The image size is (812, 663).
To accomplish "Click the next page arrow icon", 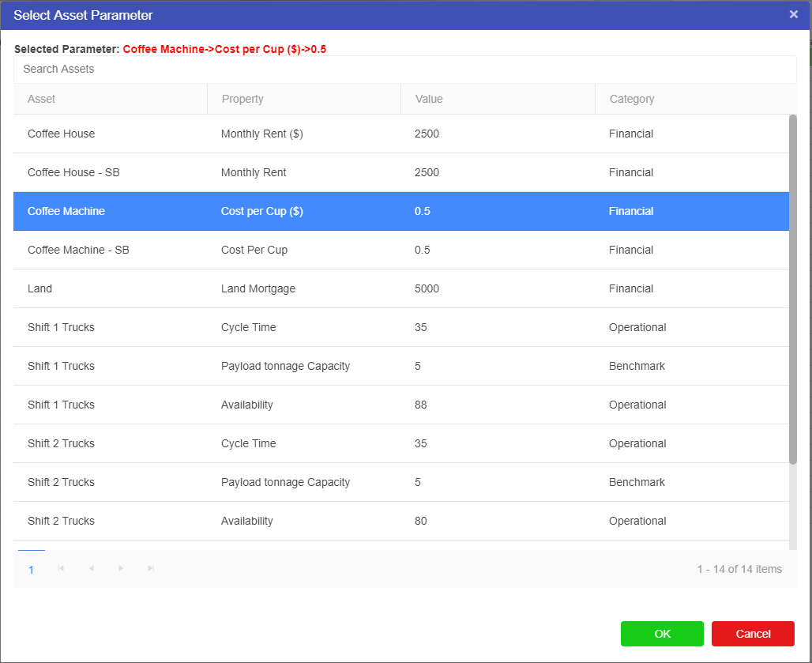I will (121, 569).
